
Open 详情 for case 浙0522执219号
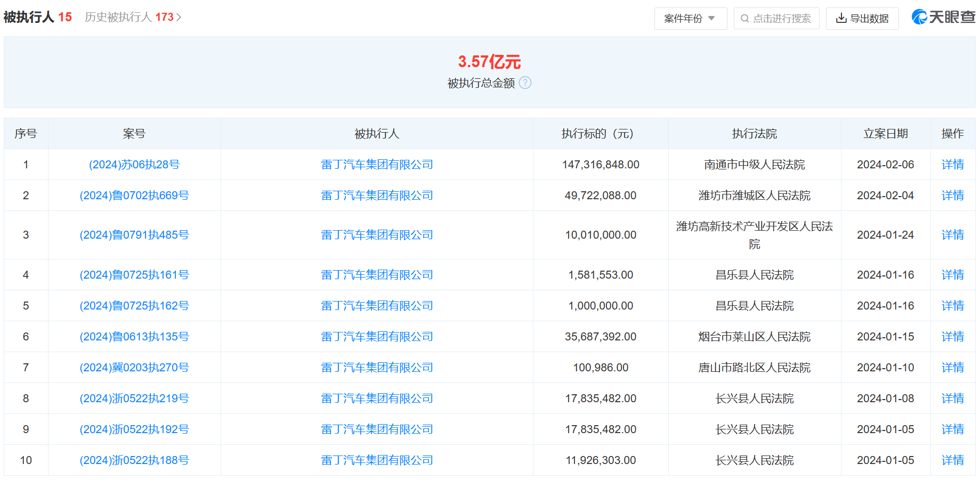952,398
